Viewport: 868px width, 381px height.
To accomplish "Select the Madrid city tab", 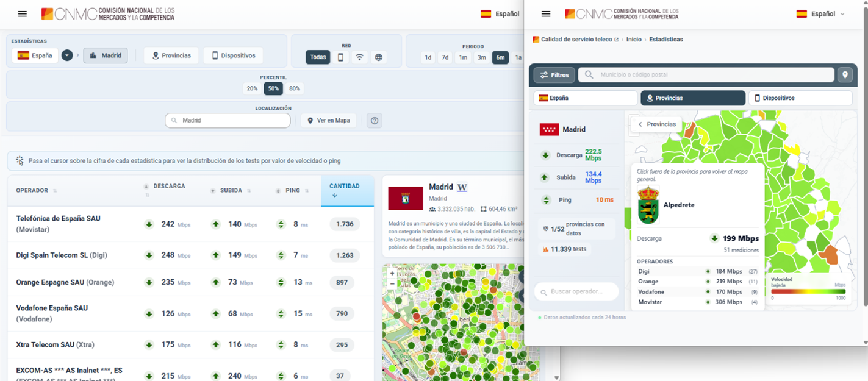I will (106, 55).
